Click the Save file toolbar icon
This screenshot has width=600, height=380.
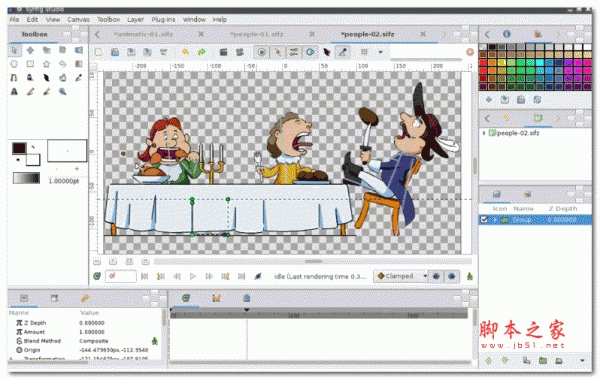[115, 52]
